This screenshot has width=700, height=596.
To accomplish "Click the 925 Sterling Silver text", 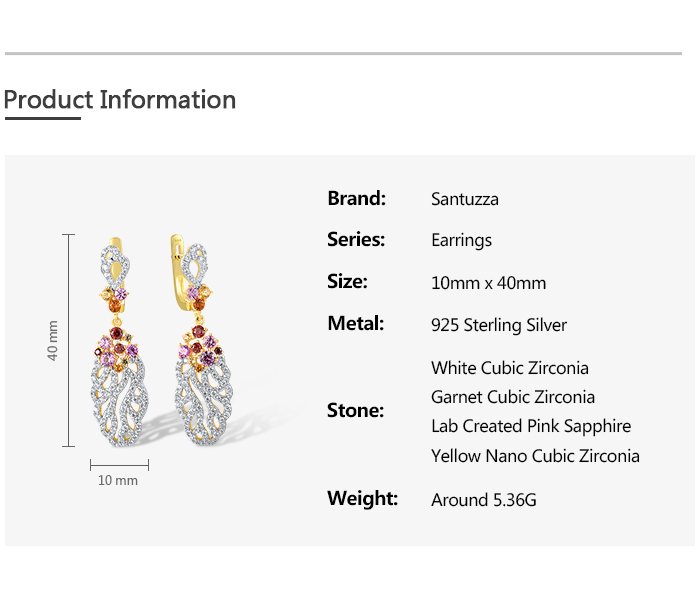I will click(x=498, y=325).
